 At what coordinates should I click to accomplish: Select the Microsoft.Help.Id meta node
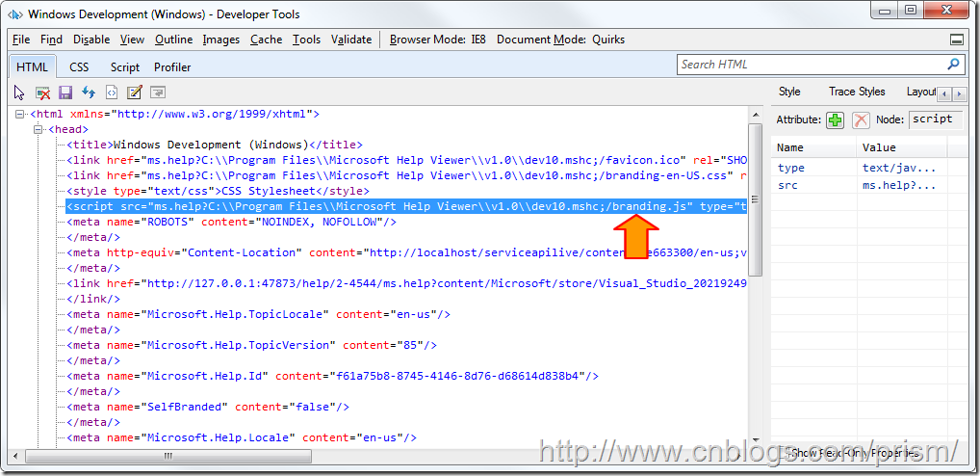[332, 376]
